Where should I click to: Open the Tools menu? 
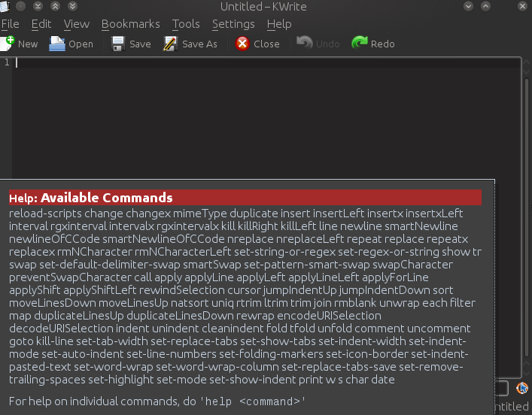coord(186,24)
